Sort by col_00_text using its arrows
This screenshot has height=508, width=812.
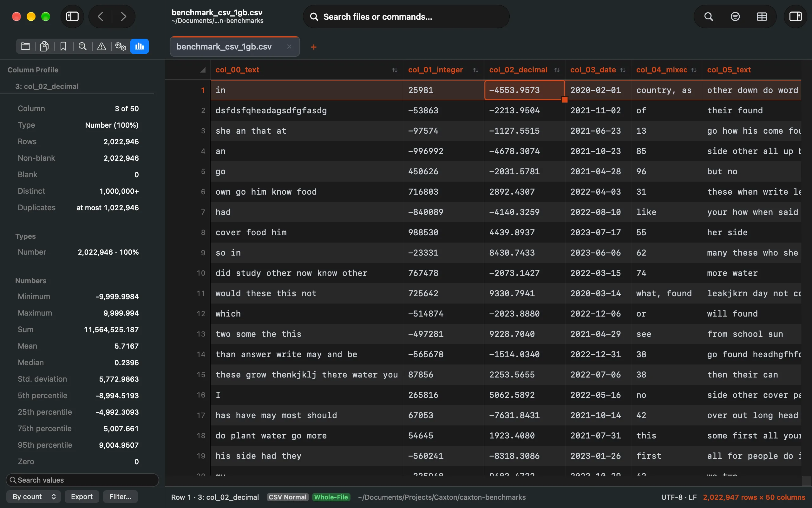click(x=395, y=70)
